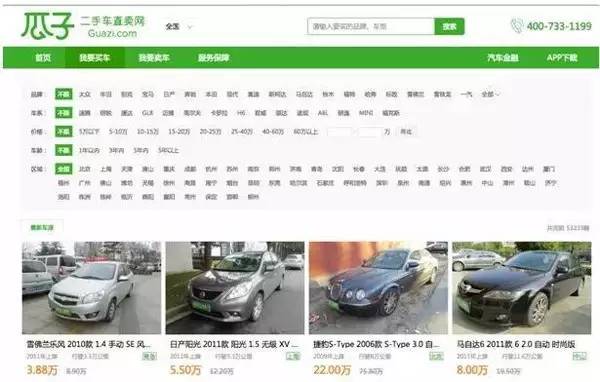Image resolution: width=600 pixels, height=382 pixels.
Task: Filter by series GLK
Action: tap(147, 113)
